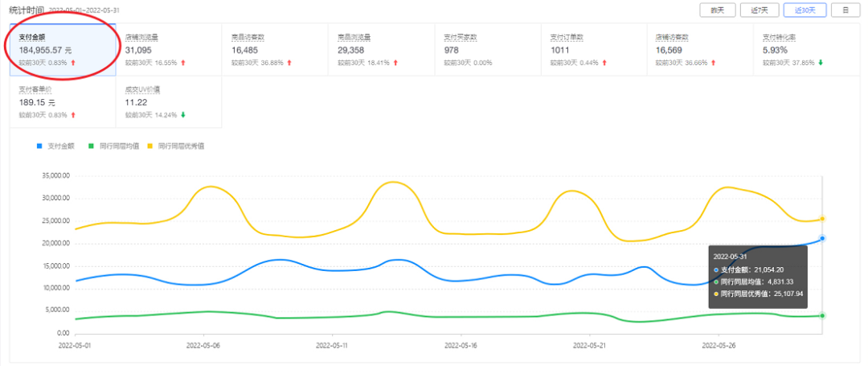Click y-axis label 10,000.00
This screenshot has width=868, height=366.
click(x=55, y=289)
